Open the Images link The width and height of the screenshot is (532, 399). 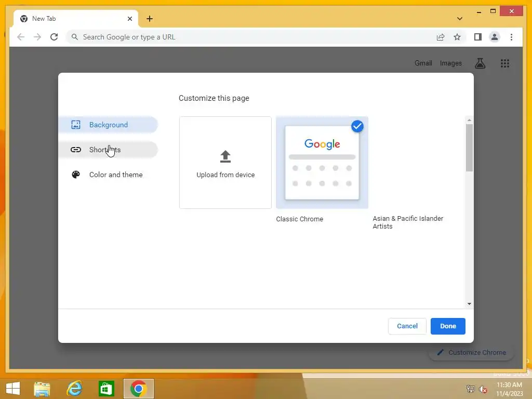pos(450,63)
